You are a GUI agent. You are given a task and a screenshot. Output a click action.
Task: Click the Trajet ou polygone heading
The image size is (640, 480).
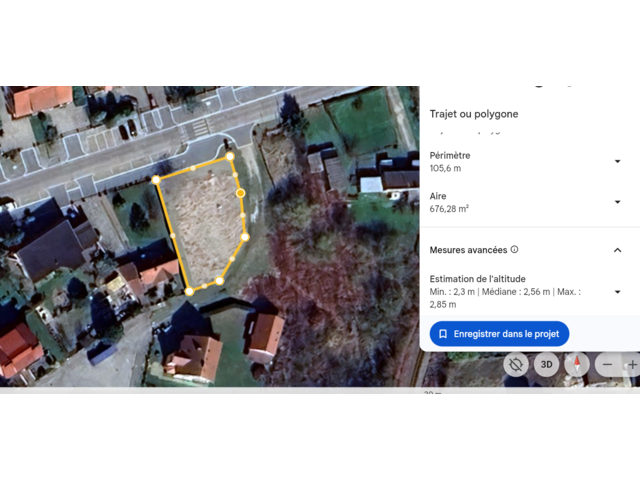pos(474,114)
